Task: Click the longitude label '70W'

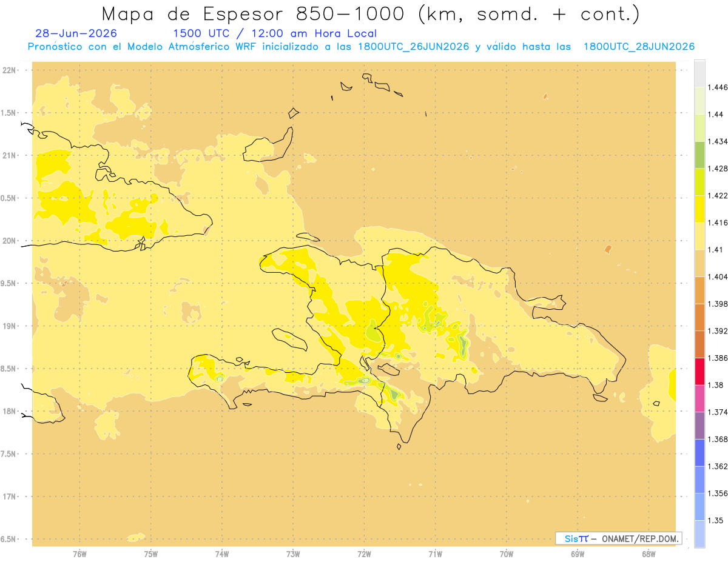Action: [x=507, y=554]
